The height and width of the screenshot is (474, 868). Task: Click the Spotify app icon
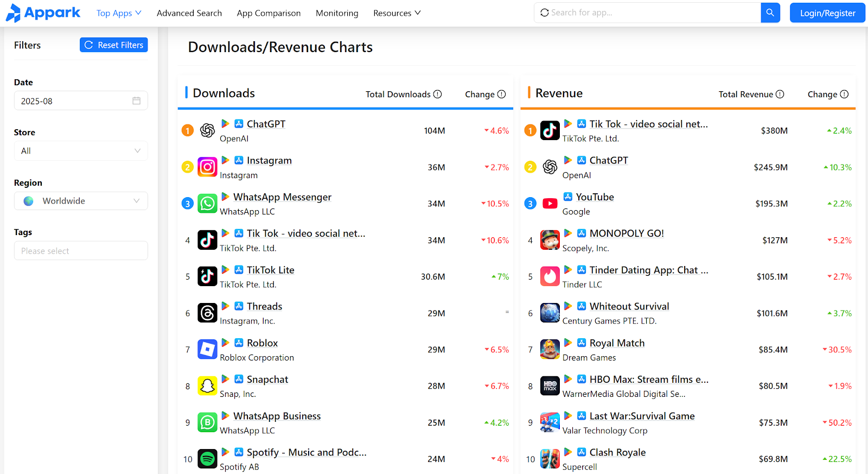tap(207, 459)
